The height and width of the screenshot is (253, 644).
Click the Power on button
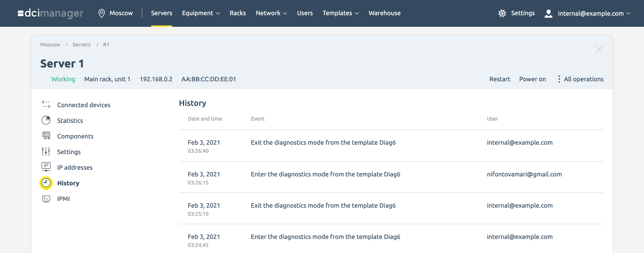pos(532,79)
